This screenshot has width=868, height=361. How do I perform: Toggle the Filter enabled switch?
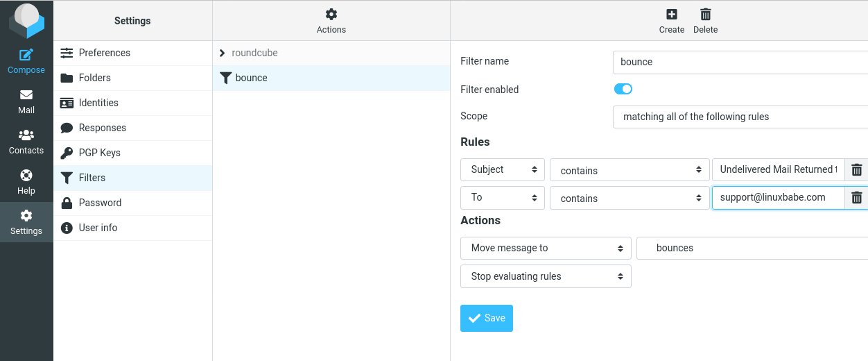click(623, 89)
